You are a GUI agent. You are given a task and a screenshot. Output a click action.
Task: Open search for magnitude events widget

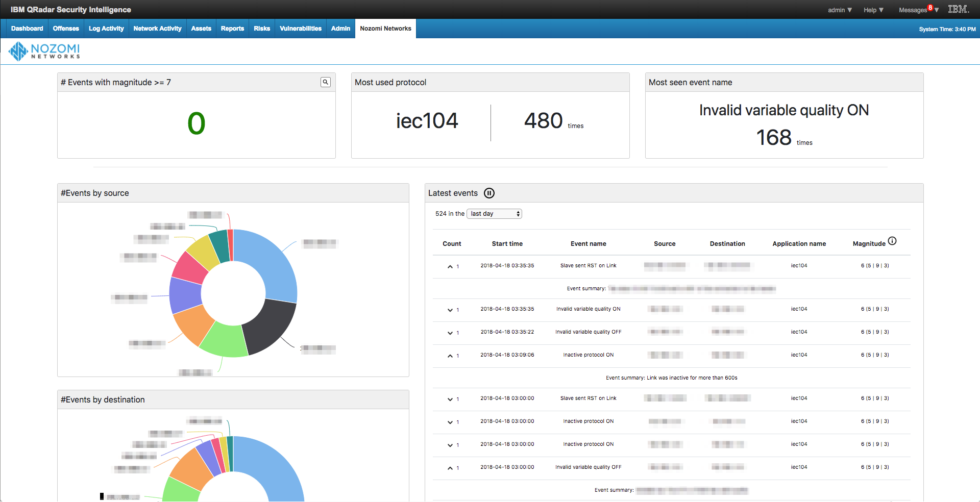[325, 82]
